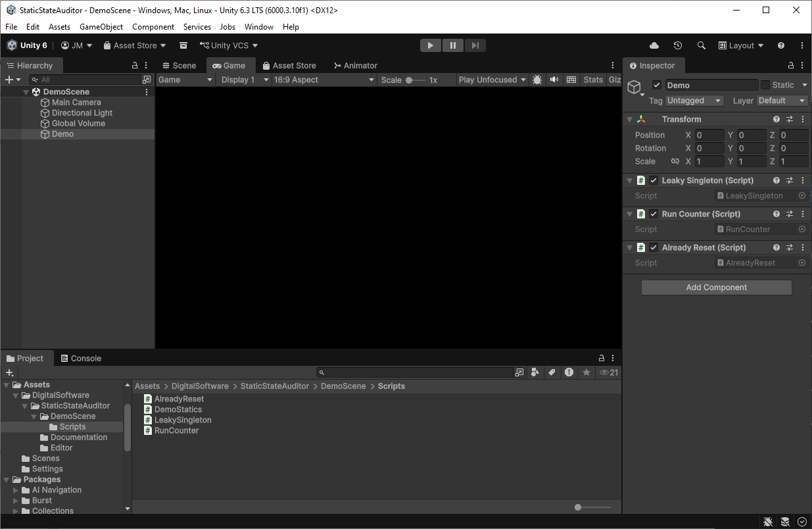The width and height of the screenshot is (812, 529).
Task: Open the Tag dropdown showing Untagged
Action: pyautogui.click(x=694, y=101)
